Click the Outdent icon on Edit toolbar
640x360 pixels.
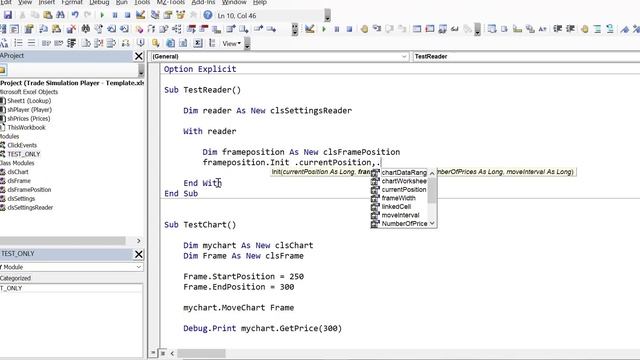coord(570,29)
